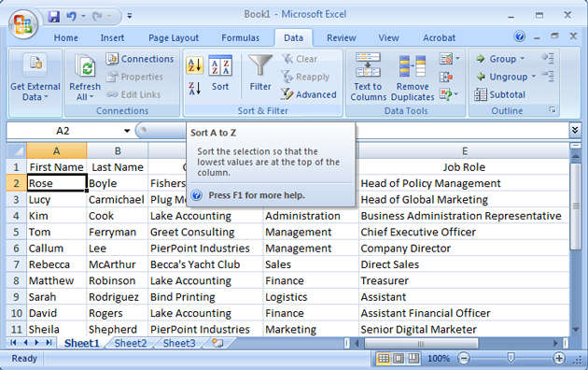Click Show Detail outline icon
588x370 pixels.
click(x=548, y=58)
